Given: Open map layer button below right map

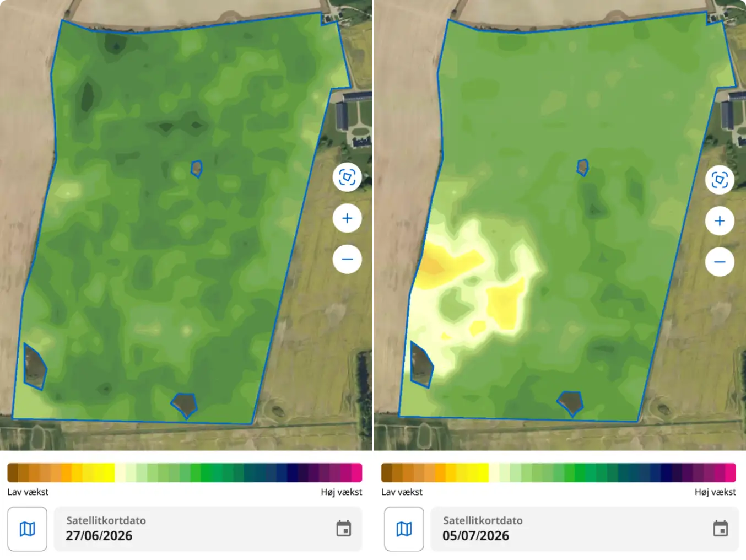Looking at the screenshot, I should pyautogui.click(x=404, y=529).
